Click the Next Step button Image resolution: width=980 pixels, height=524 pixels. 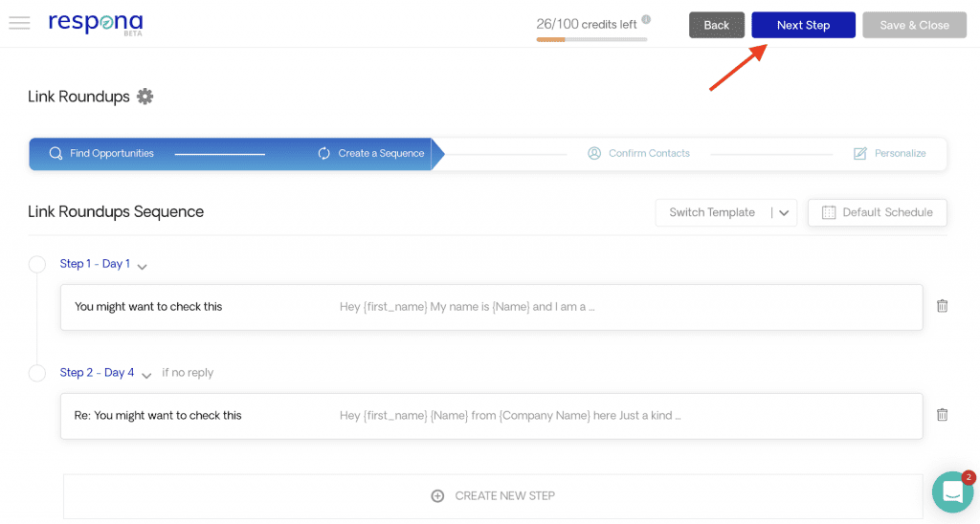click(803, 25)
